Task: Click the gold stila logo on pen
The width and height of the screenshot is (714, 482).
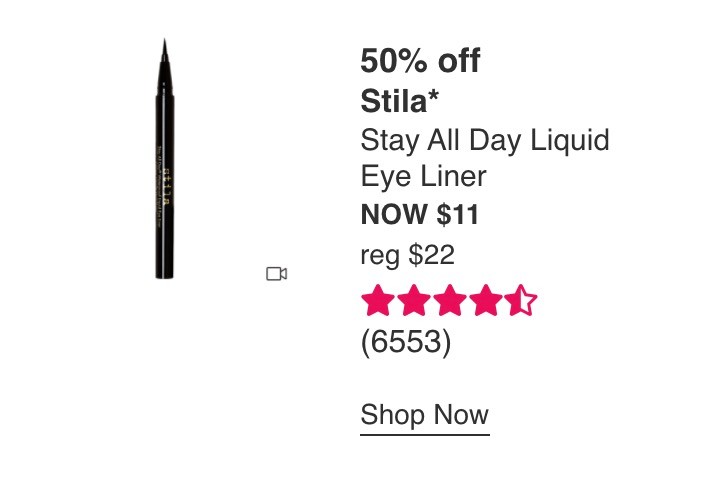Action: tap(168, 188)
